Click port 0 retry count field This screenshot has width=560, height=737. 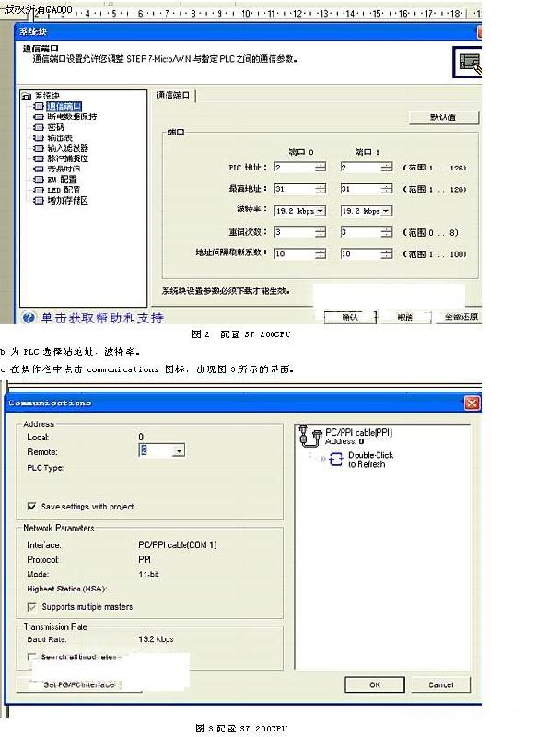click(x=293, y=232)
